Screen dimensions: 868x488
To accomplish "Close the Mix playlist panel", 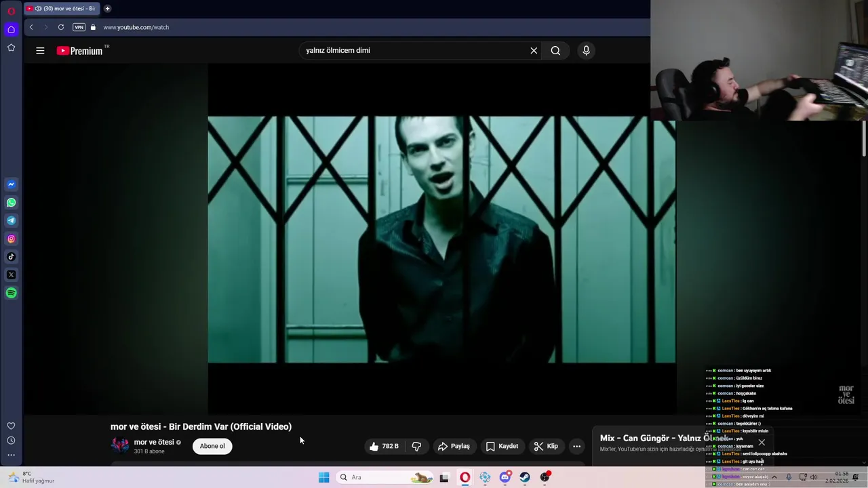I will pos(762,443).
